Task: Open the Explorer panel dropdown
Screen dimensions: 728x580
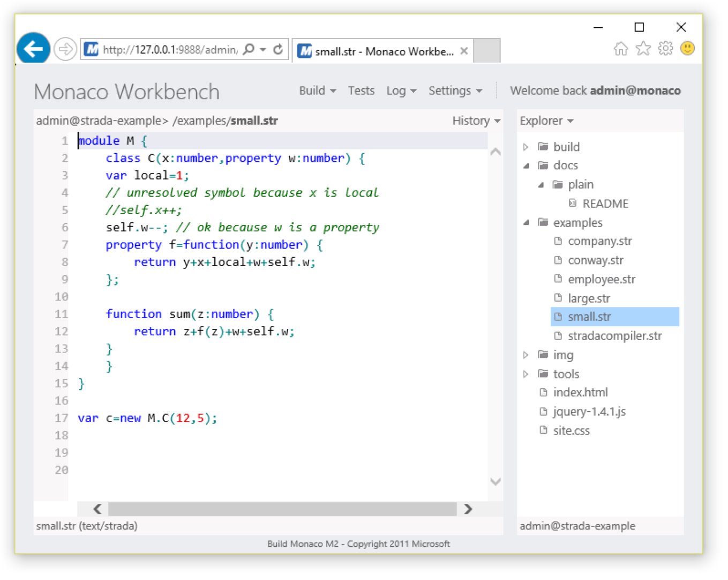Action: pos(546,121)
